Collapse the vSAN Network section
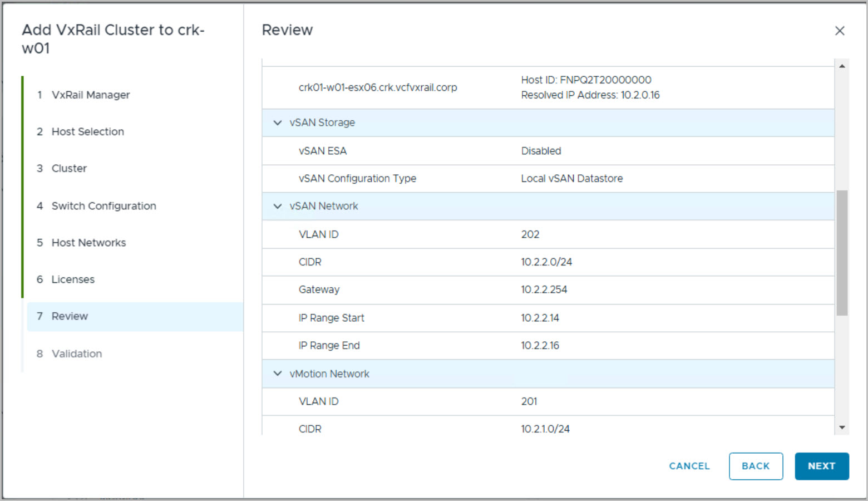 278,206
